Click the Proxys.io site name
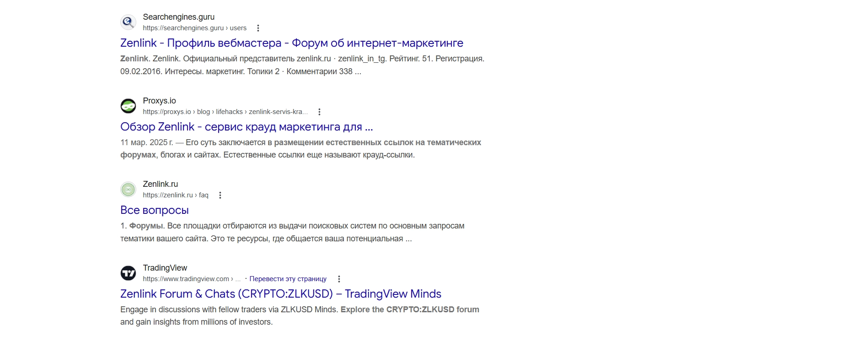The image size is (868, 348). [x=160, y=101]
